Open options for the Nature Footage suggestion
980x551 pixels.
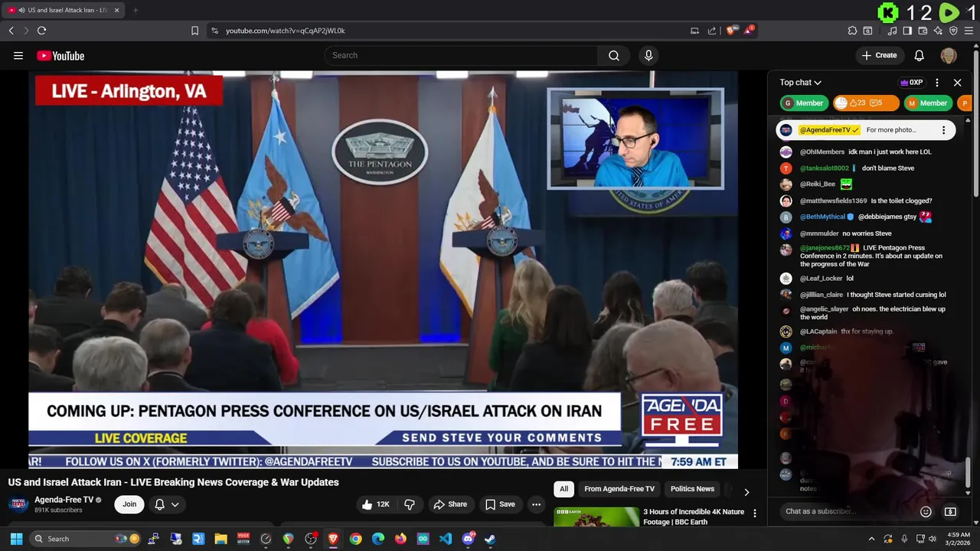(x=754, y=514)
